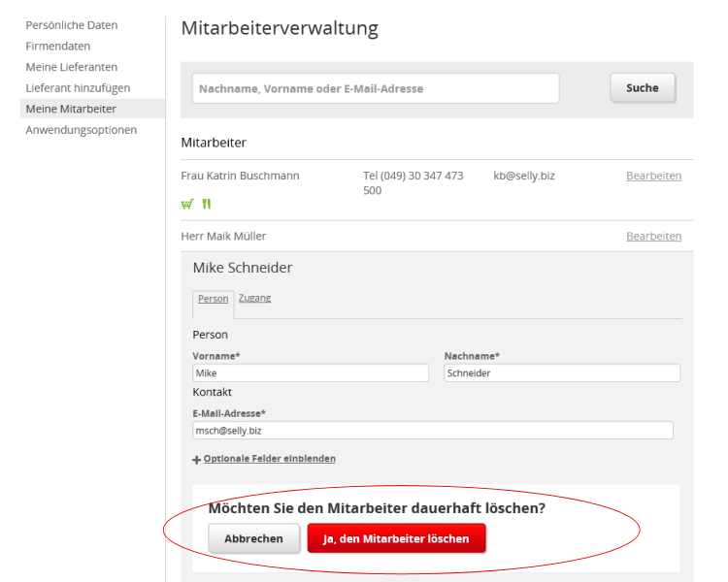Open Firmendaten in the sidebar
Screen dimensions: 728x582
58,46
